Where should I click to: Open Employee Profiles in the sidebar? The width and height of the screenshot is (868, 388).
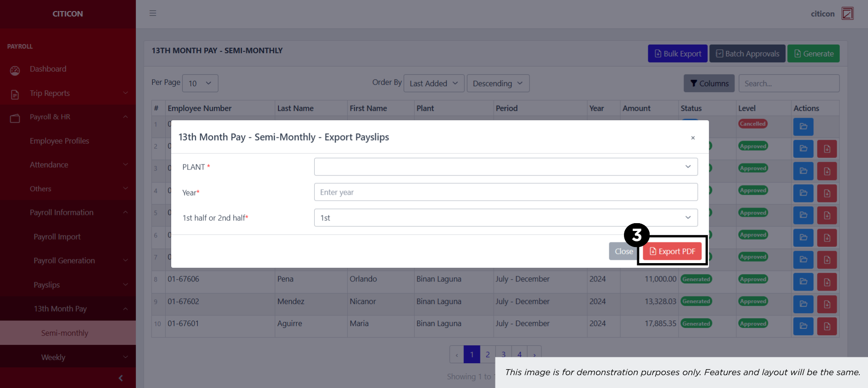60,141
